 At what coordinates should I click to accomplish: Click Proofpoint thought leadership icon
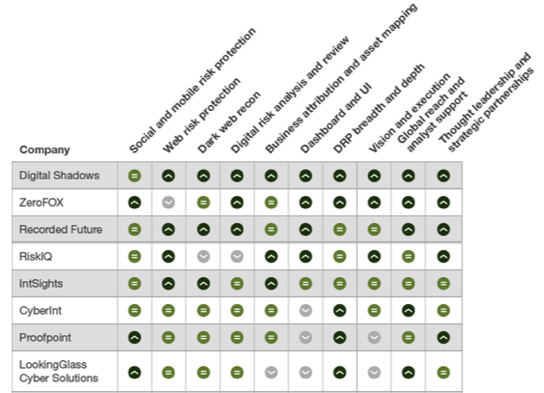tap(443, 338)
